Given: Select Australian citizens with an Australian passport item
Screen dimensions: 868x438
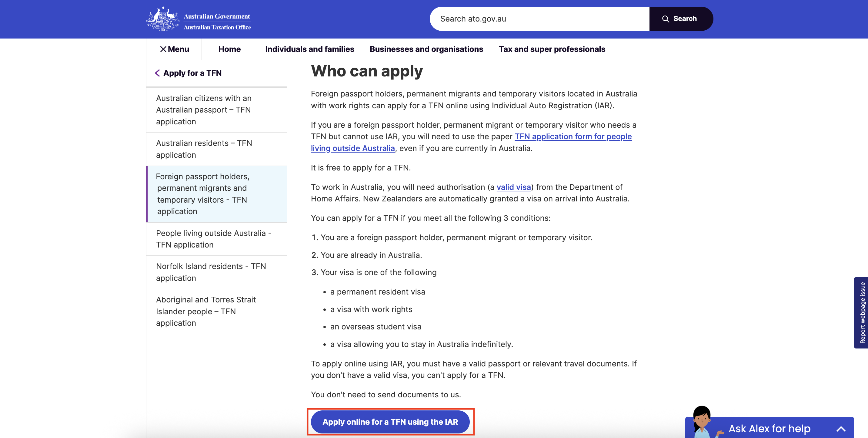Looking at the screenshot, I should (x=204, y=110).
